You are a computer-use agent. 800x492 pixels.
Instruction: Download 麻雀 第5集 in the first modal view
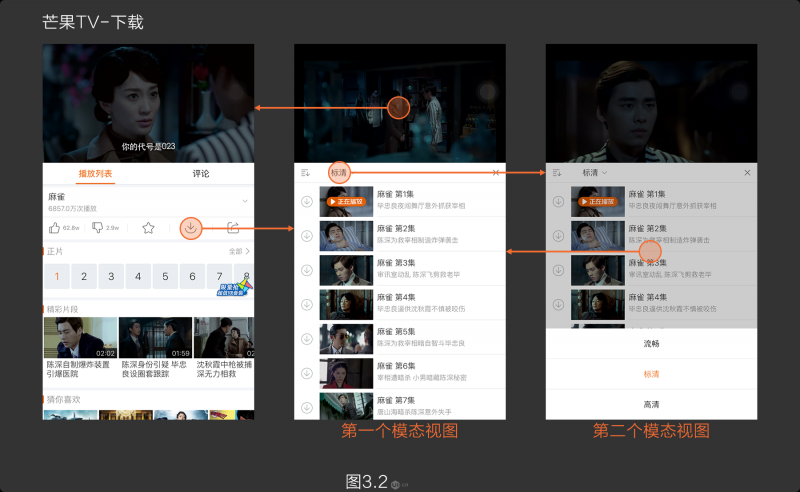307,339
